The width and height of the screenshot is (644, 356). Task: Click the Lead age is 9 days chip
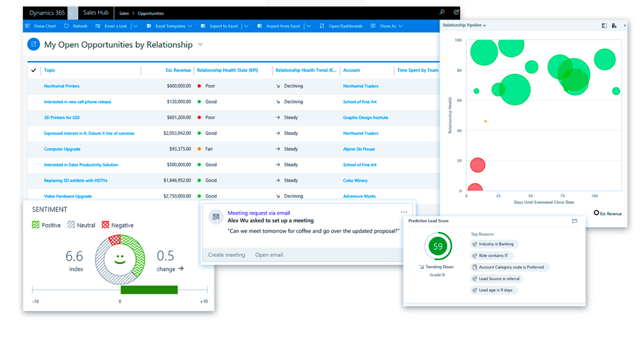click(x=494, y=290)
